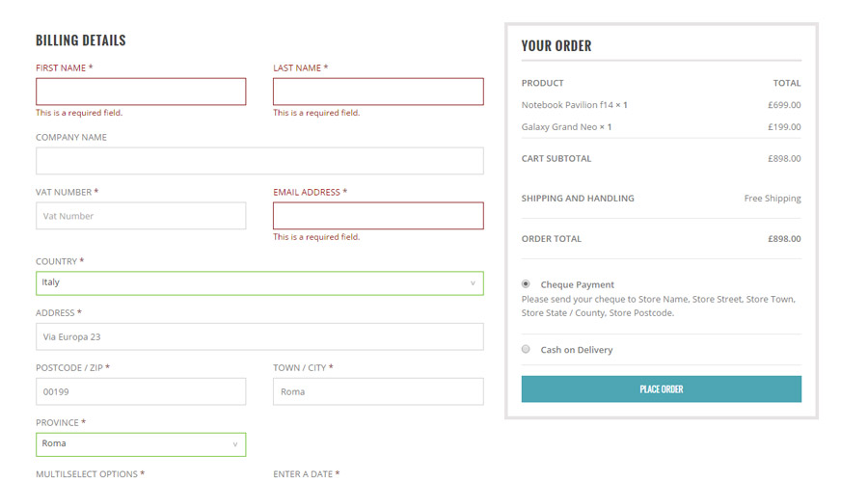Click the Vat Number text box

point(141,216)
